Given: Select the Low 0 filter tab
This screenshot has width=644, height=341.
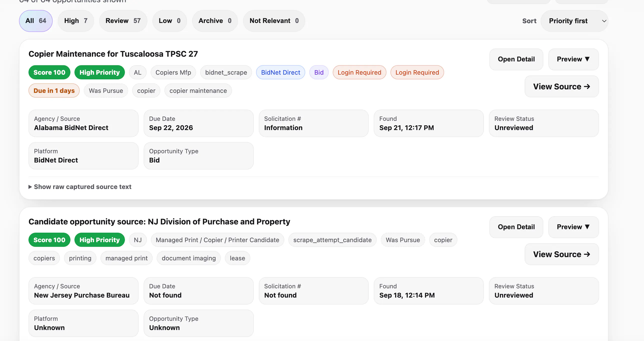Looking at the screenshot, I should coord(170,21).
